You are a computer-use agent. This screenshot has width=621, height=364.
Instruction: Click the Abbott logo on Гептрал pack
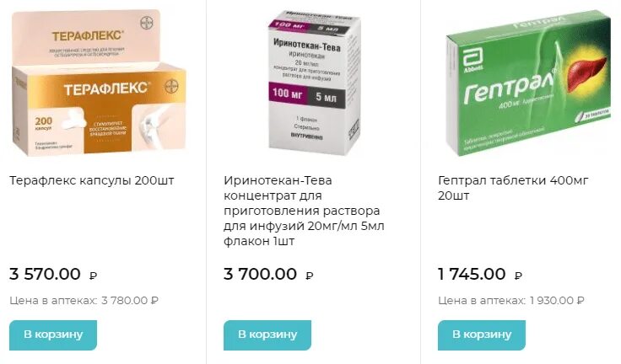(473, 60)
